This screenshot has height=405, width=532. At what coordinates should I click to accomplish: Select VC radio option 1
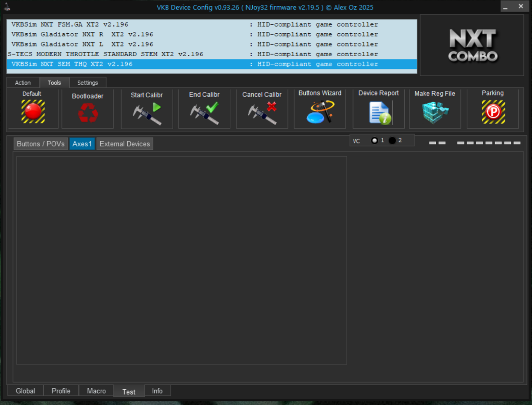pyautogui.click(x=375, y=140)
